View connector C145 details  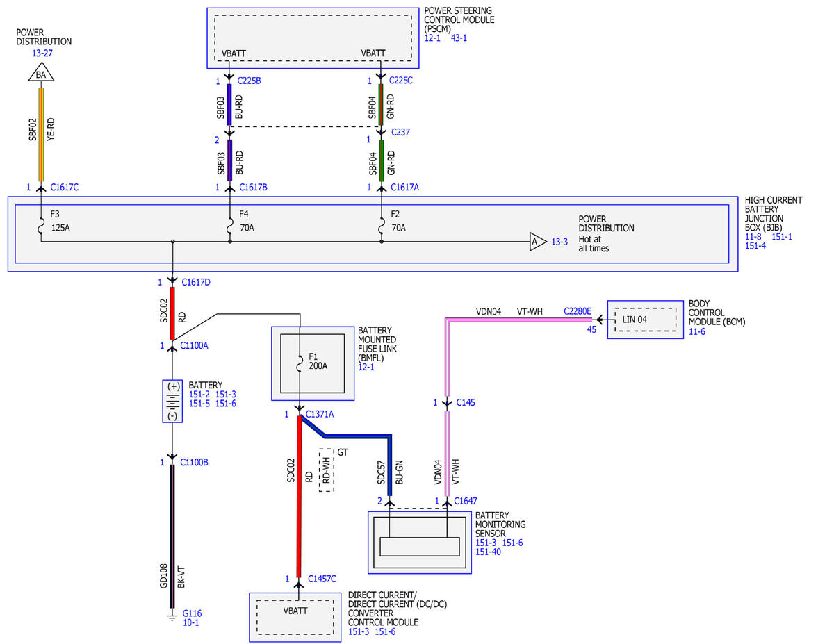click(x=466, y=402)
